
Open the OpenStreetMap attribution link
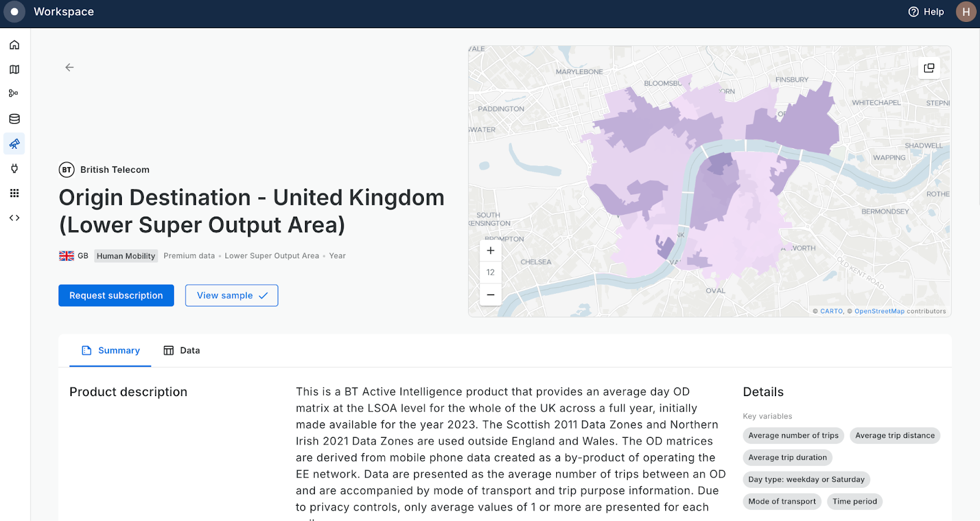coord(880,311)
